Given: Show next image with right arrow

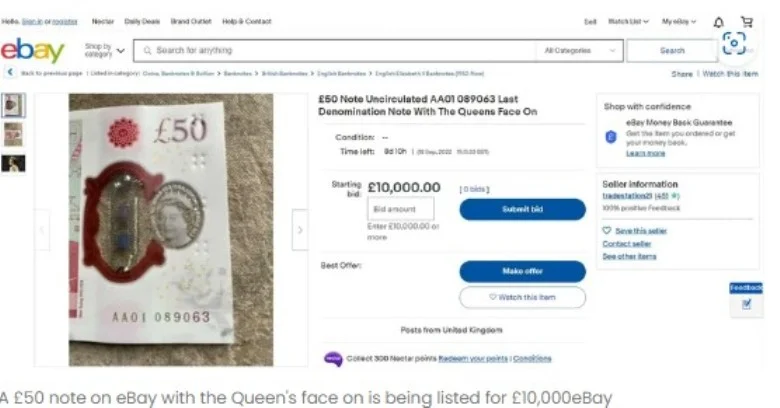Looking at the screenshot, I should [x=298, y=231].
